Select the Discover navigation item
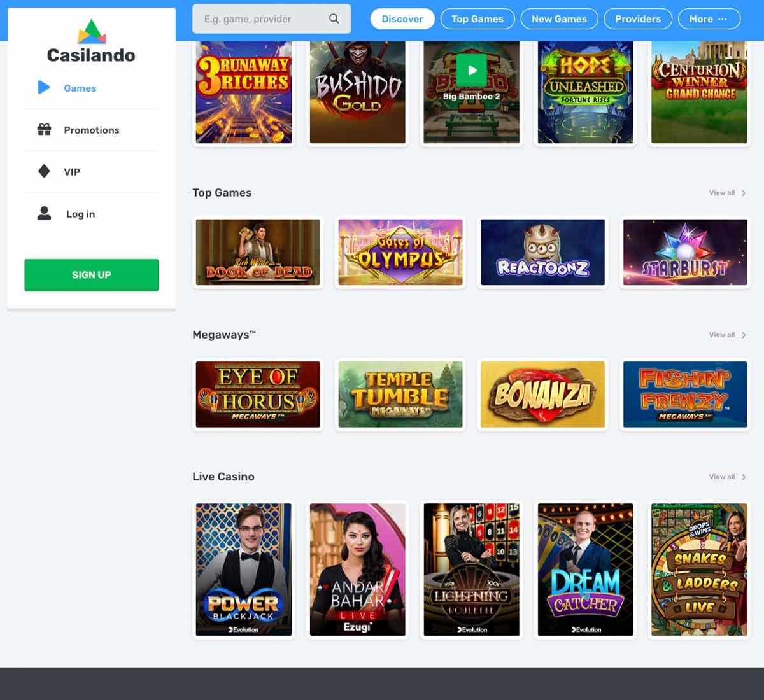 click(402, 18)
